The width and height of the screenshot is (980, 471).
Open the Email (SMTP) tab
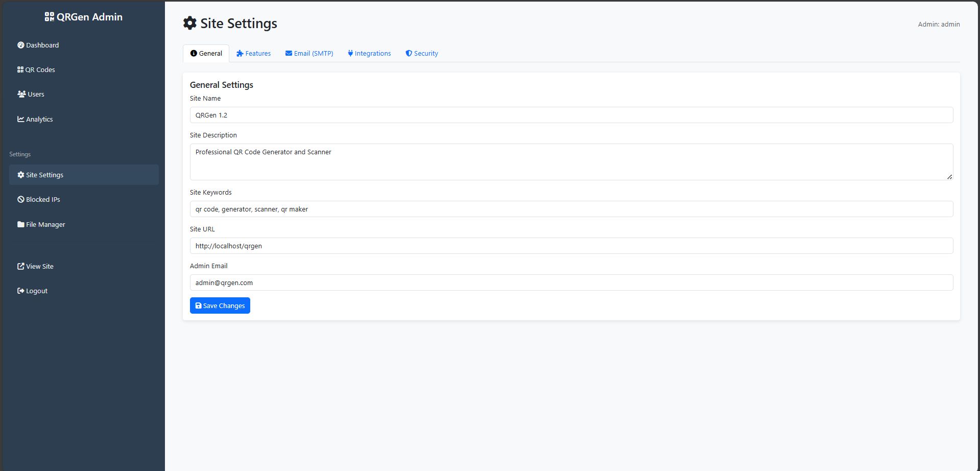[x=309, y=53]
